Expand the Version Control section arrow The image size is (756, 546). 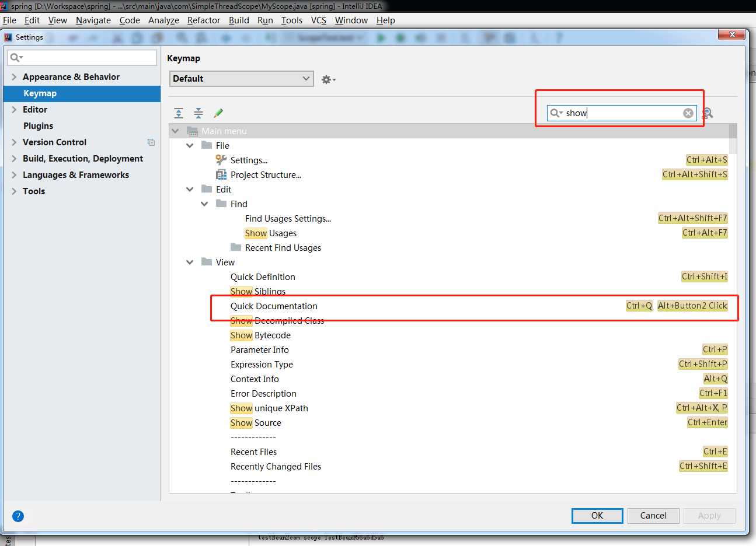(14, 142)
